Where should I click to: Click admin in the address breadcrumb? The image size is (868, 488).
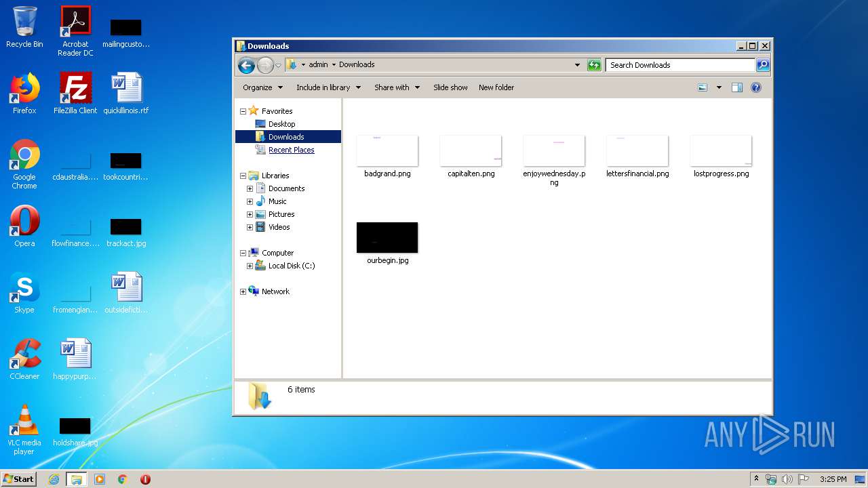click(318, 65)
